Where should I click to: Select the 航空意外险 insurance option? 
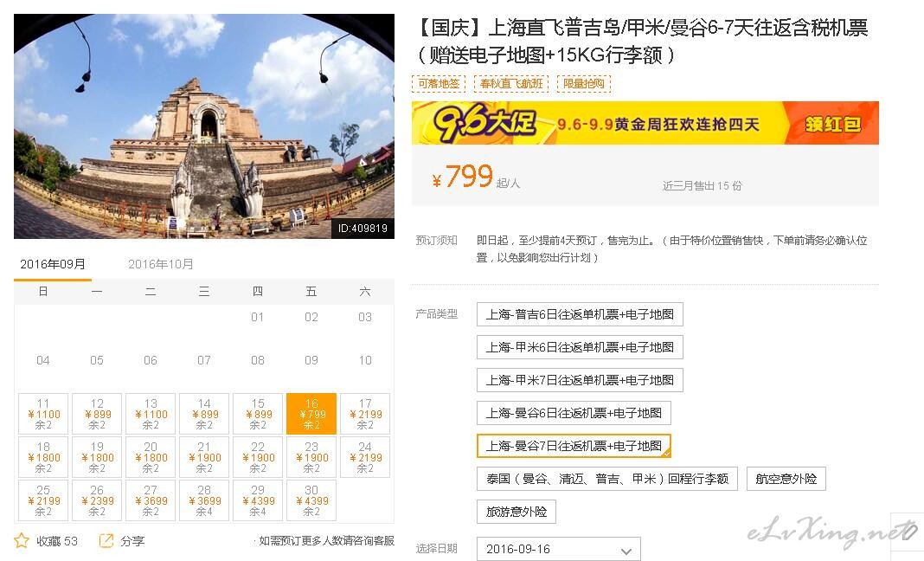(x=786, y=479)
